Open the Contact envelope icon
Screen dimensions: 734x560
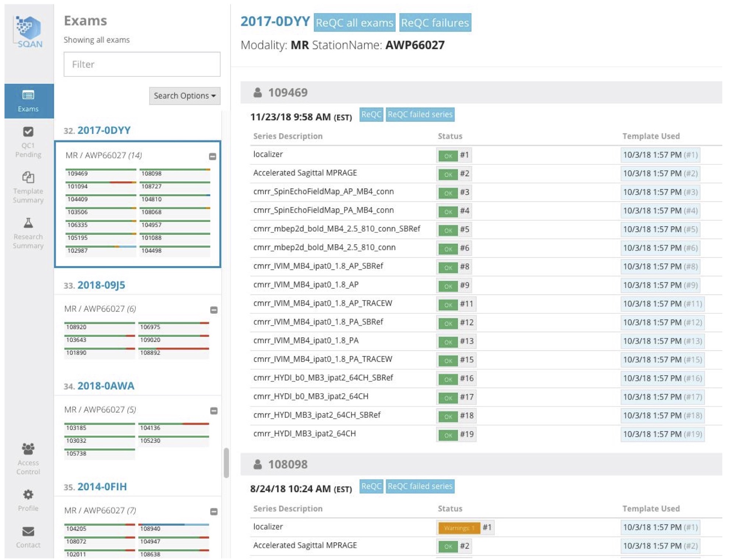coord(28,531)
